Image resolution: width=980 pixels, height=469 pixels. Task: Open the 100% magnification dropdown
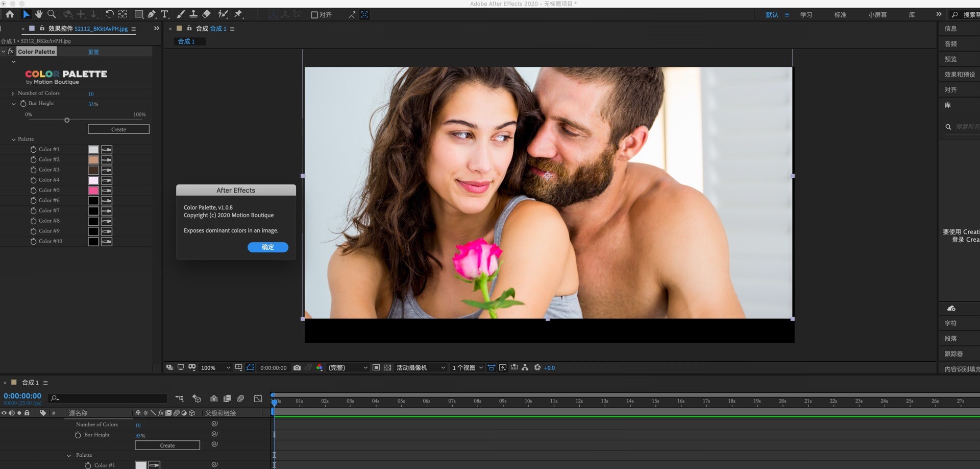pos(215,368)
